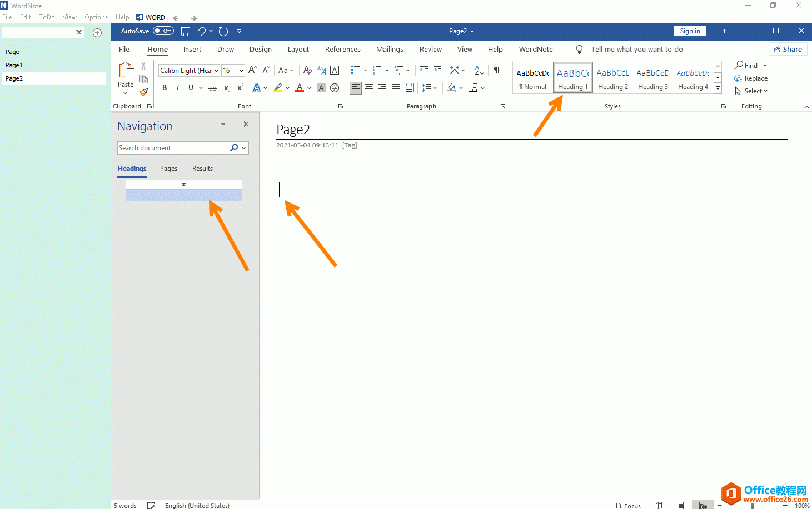The width and height of the screenshot is (812, 509).
Task: Apply strikethrough formatting
Action: [212, 88]
